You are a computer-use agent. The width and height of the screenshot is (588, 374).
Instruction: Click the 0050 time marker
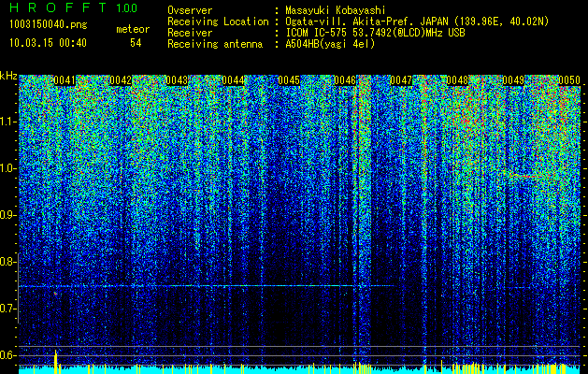[569, 80]
